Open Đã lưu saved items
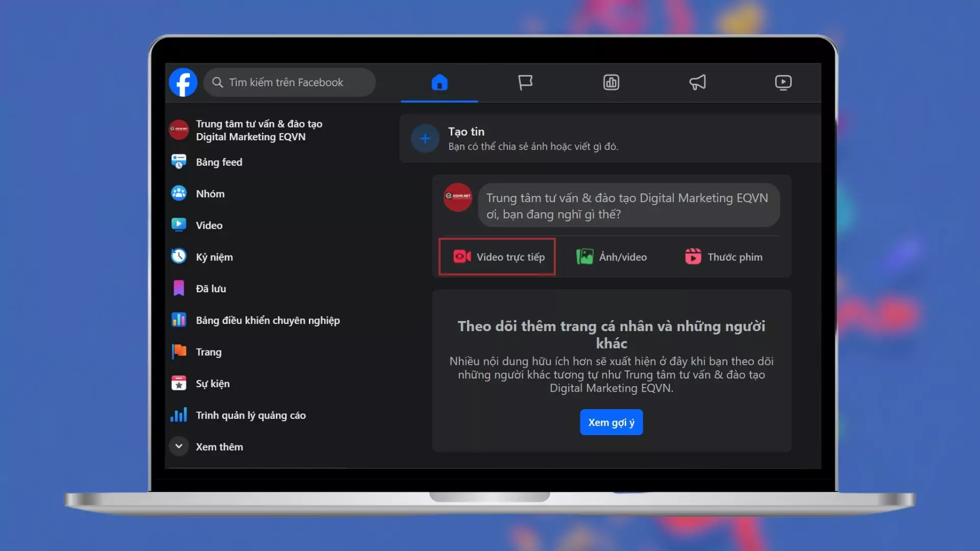This screenshot has width=980, height=551. [210, 288]
